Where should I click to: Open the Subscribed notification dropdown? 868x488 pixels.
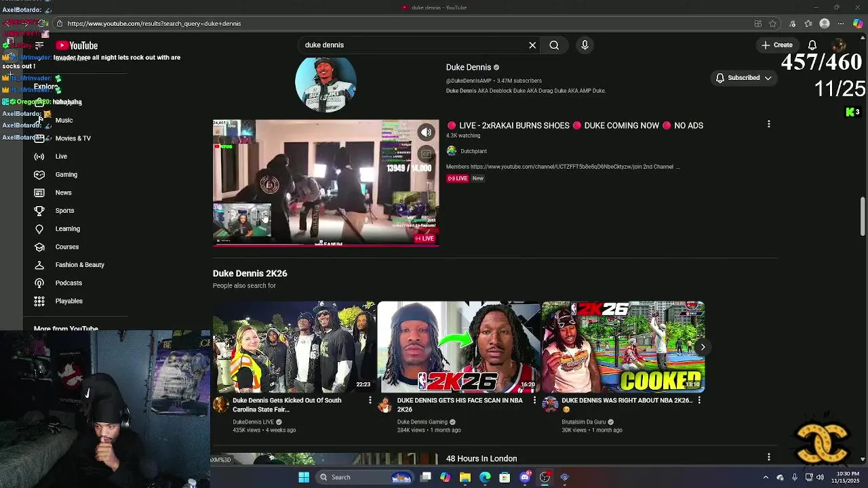click(x=744, y=78)
